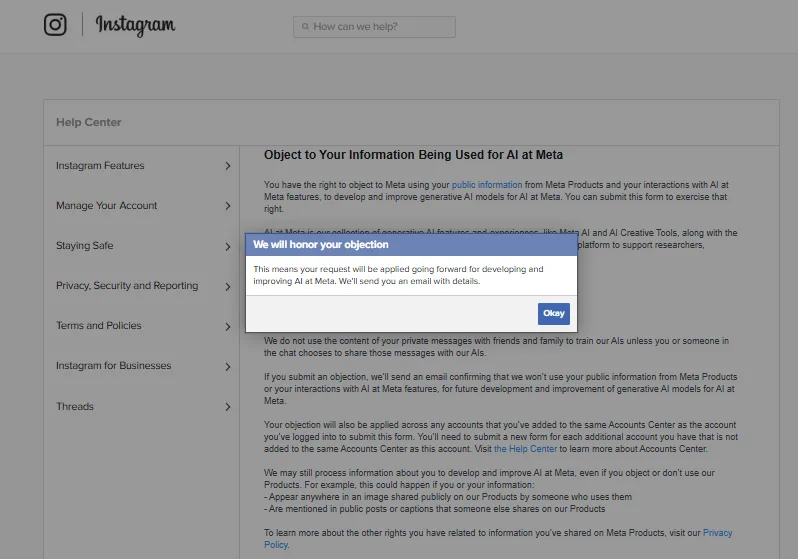Open Privacy, Security and Reporting item

[127, 286]
